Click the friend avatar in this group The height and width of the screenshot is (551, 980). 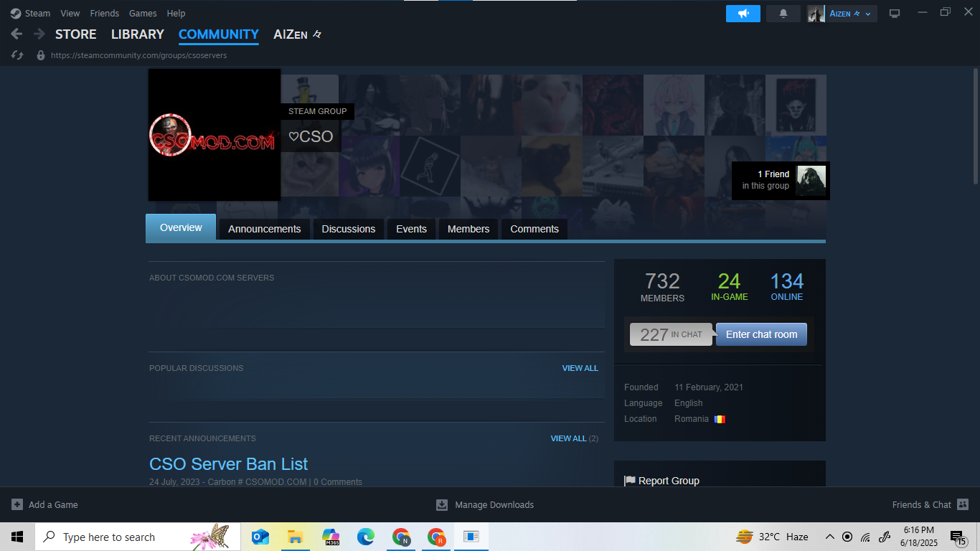click(811, 180)
